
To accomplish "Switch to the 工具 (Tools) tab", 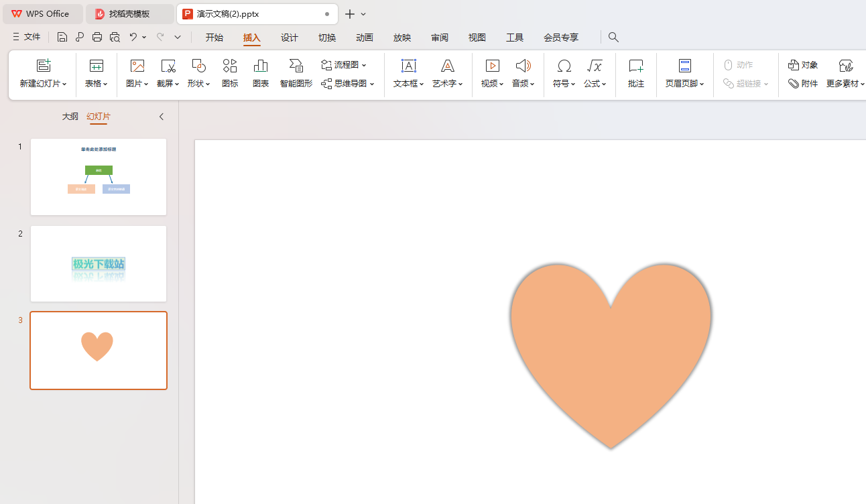I will click(515, 38).
